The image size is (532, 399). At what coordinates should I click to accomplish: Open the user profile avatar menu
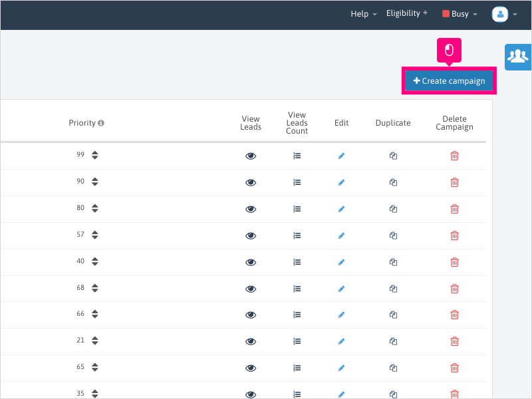504,14
